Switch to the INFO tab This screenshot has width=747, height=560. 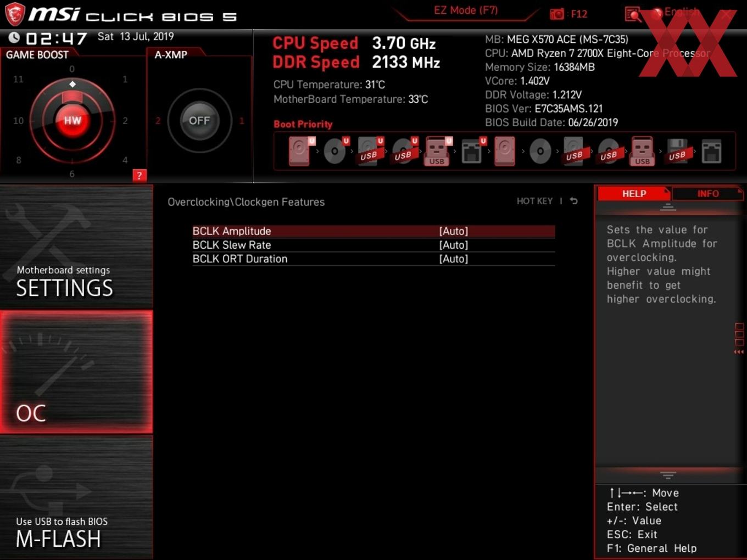(x=708, y=194)
